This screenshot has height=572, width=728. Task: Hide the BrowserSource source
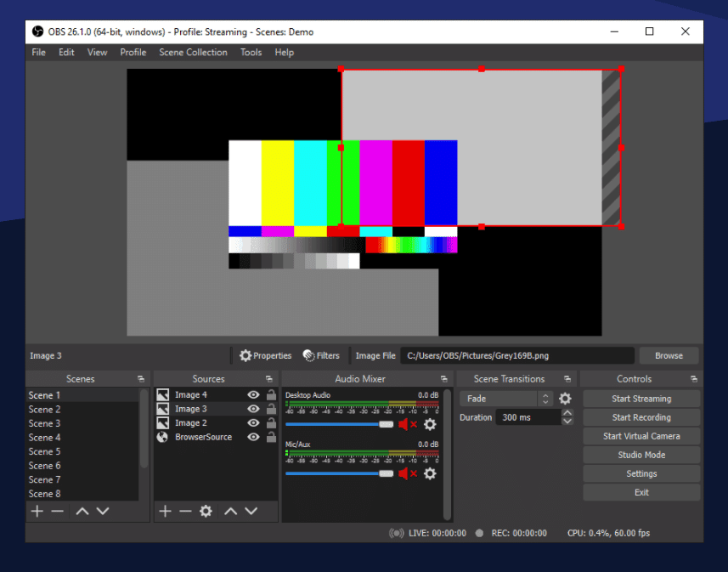[253, 437]
